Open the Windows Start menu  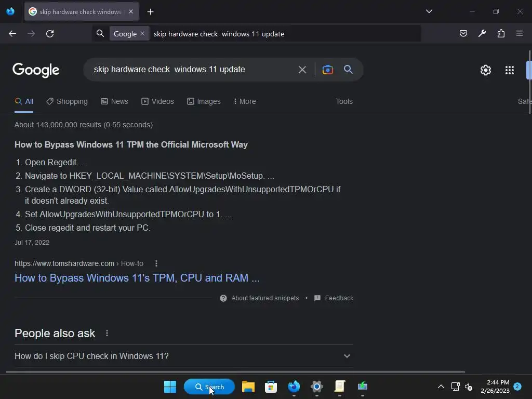170,387
